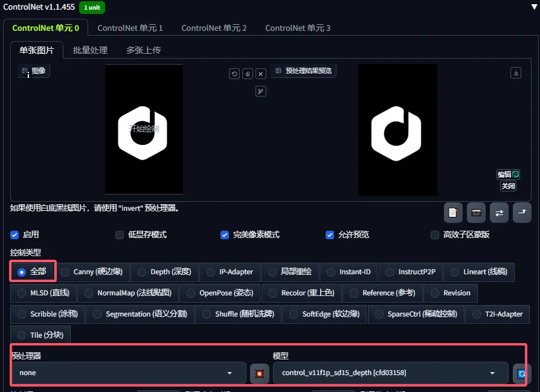The width and height of the screenshot is (540, 392).
Task: Open the 模型 dropdown with control_v11f1p_sd15_depth
Action: (x=391, y=373)
